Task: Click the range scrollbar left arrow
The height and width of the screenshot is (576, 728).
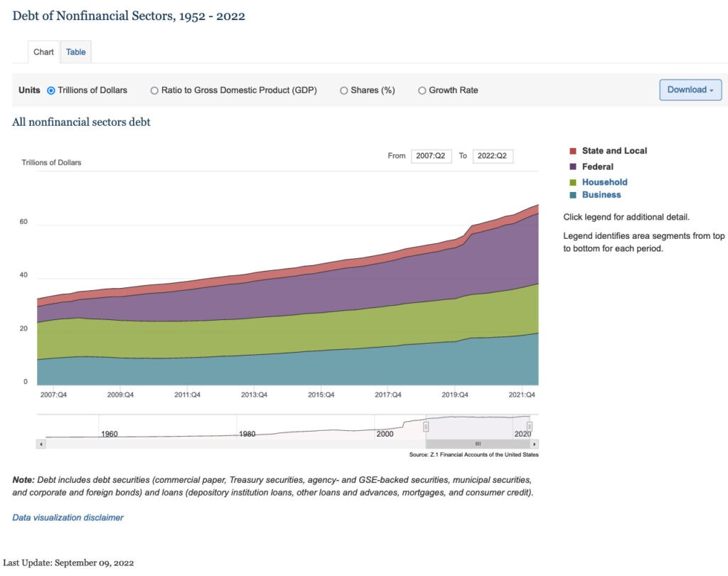Action: pos(41,444)
